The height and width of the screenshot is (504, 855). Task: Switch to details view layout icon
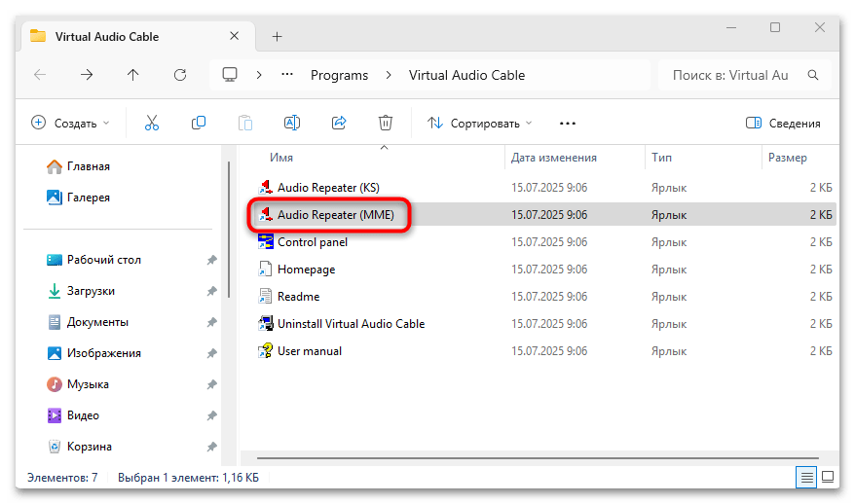[x=806, y=478]
